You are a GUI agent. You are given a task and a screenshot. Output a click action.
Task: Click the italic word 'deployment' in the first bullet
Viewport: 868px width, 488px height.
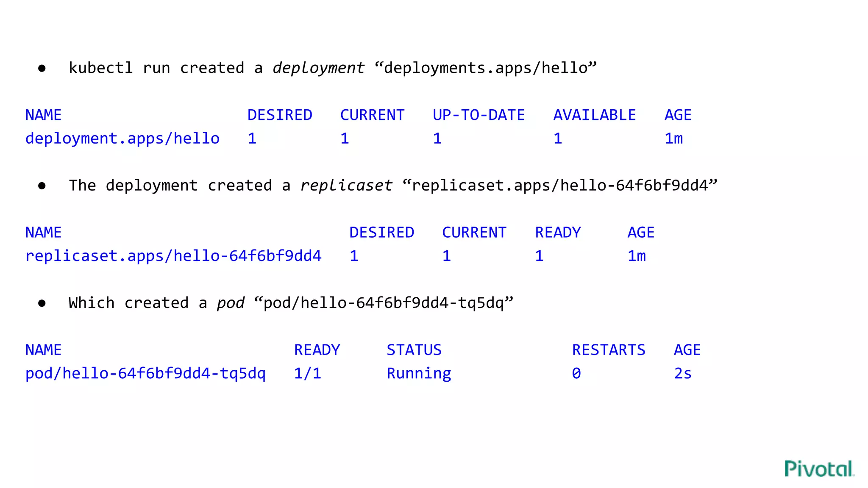click(x=319, y=68)
